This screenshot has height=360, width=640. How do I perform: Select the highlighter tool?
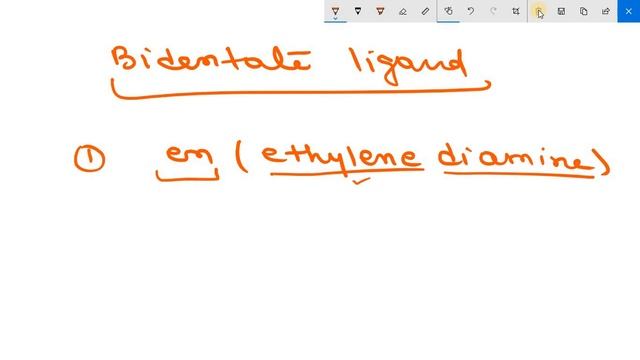380,11
